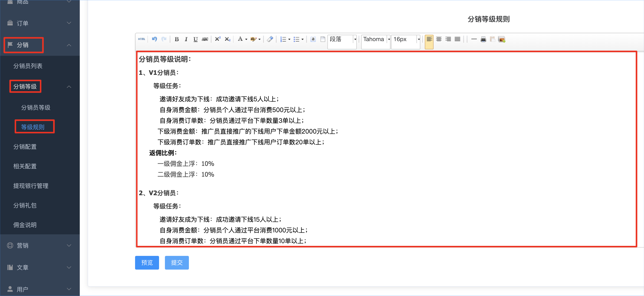Click the 用户 person icon

(10, 289)
